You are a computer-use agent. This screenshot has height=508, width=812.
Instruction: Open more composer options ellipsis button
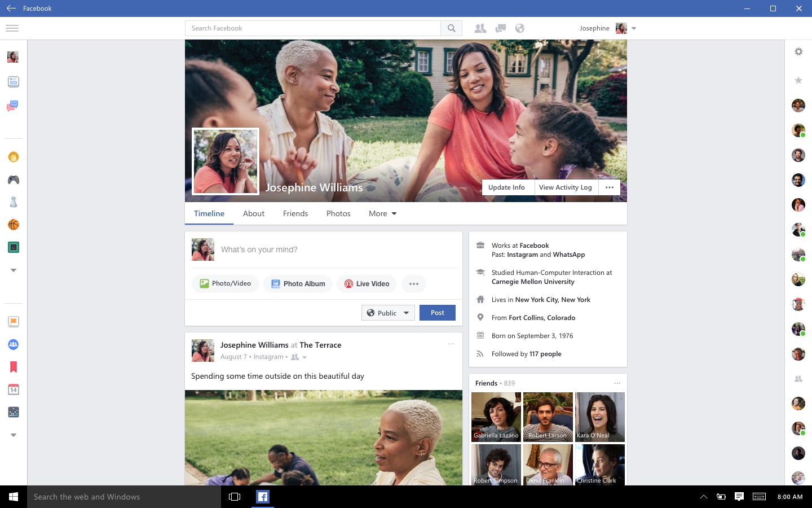(414, 284)
